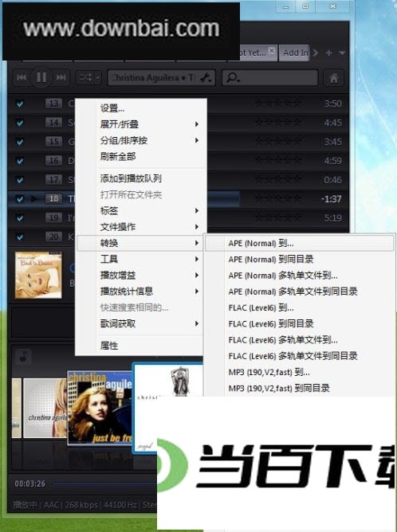This screenshot has height=532, width=397.
Task: Choose '刷新全部' from the context menu
Action: pos(142,156)
